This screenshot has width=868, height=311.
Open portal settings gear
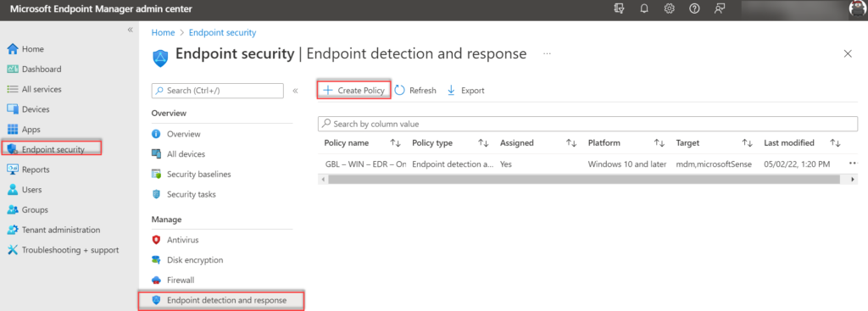pyautogui.click(x=670, y=8)
